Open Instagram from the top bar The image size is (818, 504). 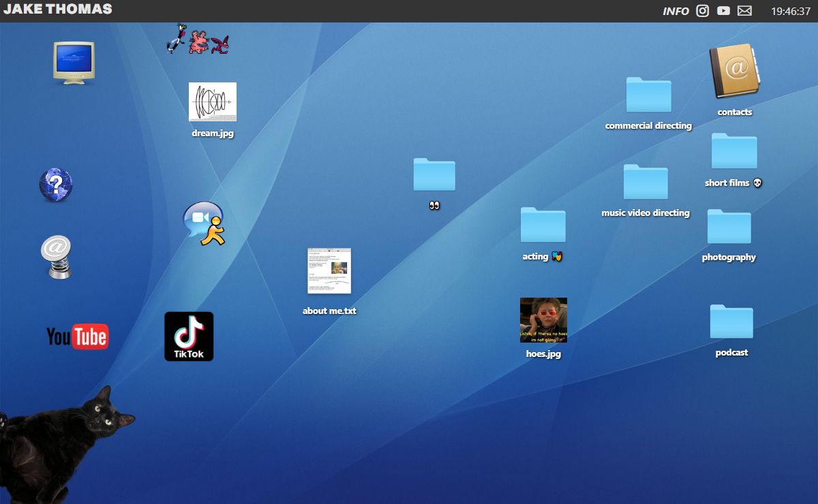click(703, 11)
